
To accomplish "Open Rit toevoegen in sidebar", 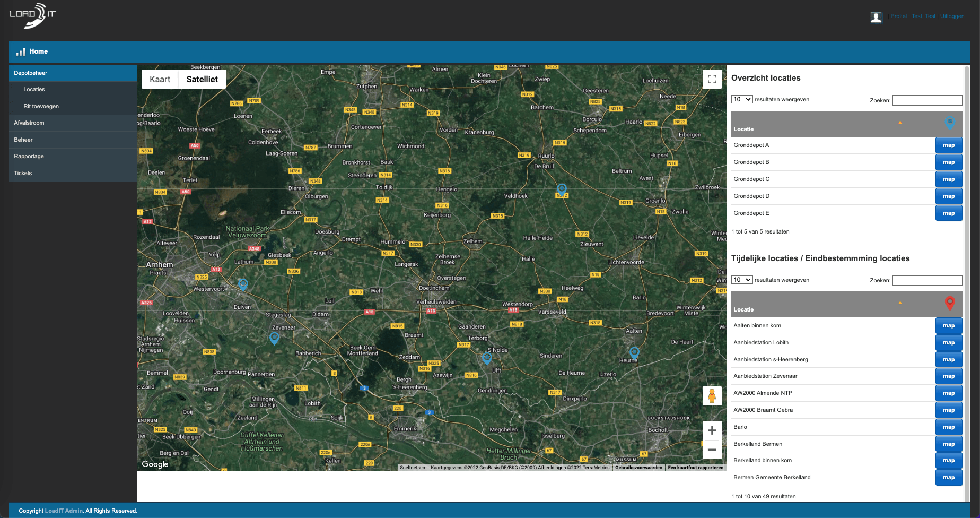I will (41, 106).
